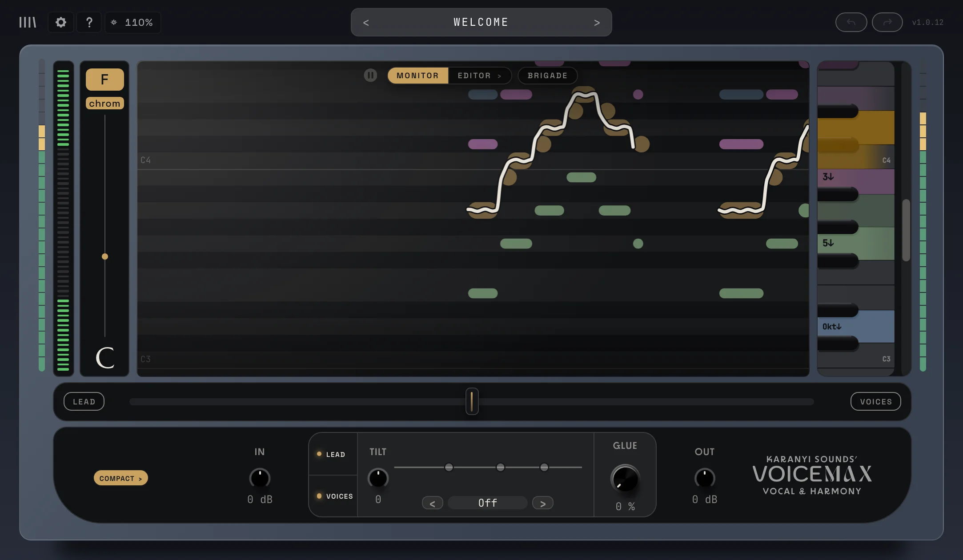Image resolution: width=963 pixels, height=560 pixels.
Task: Switch to the EDITOR tab
Action: click(479, 76)
